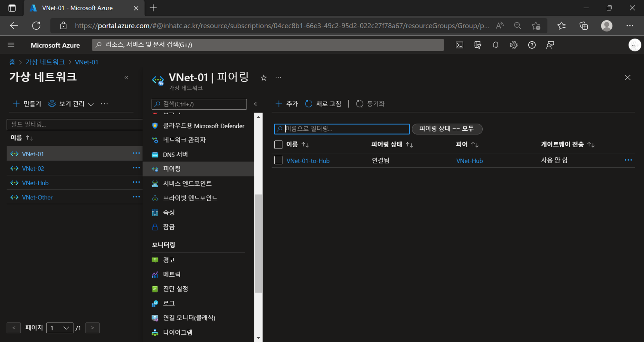
Task: Click 새로 고침 to refresh peerings
Action: tap(323, 104)
